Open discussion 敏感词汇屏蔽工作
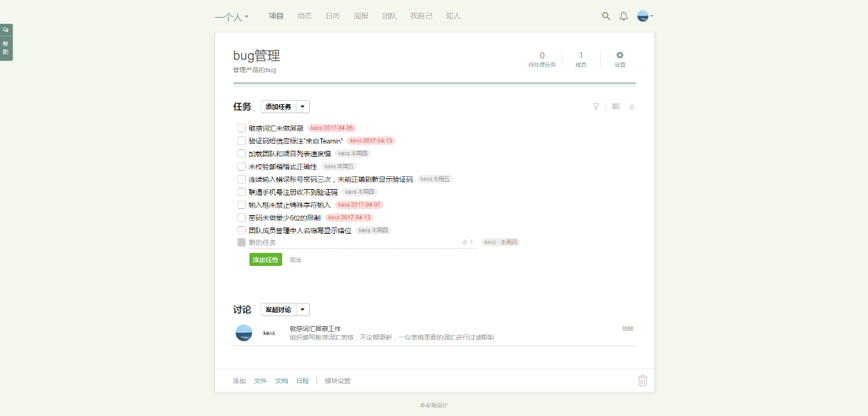868x416 pixels. [x=315, y=329]
